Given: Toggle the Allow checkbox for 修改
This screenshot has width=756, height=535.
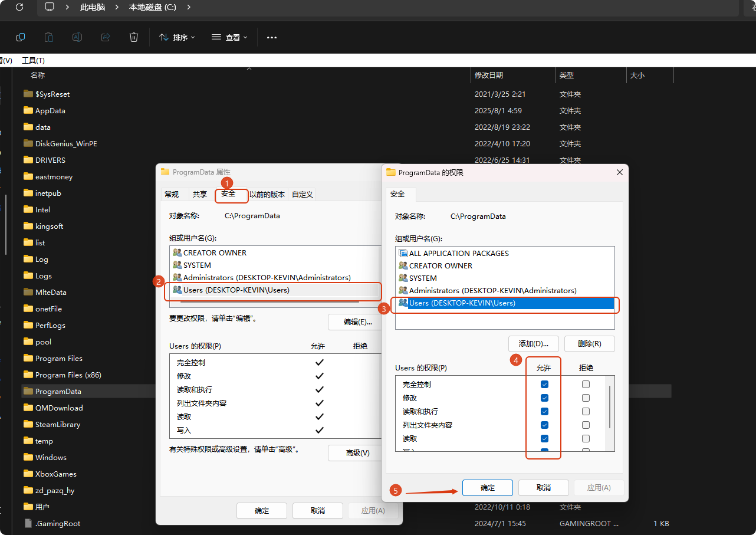Looking at the screenshot, I should point(544,398).
